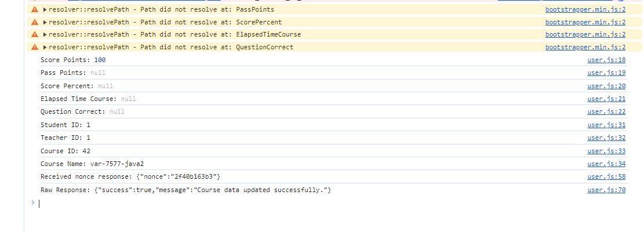Click the warning icon beside ScorePercent message
The width and height of the screenshot is (644, 231).
coord(35,22)
